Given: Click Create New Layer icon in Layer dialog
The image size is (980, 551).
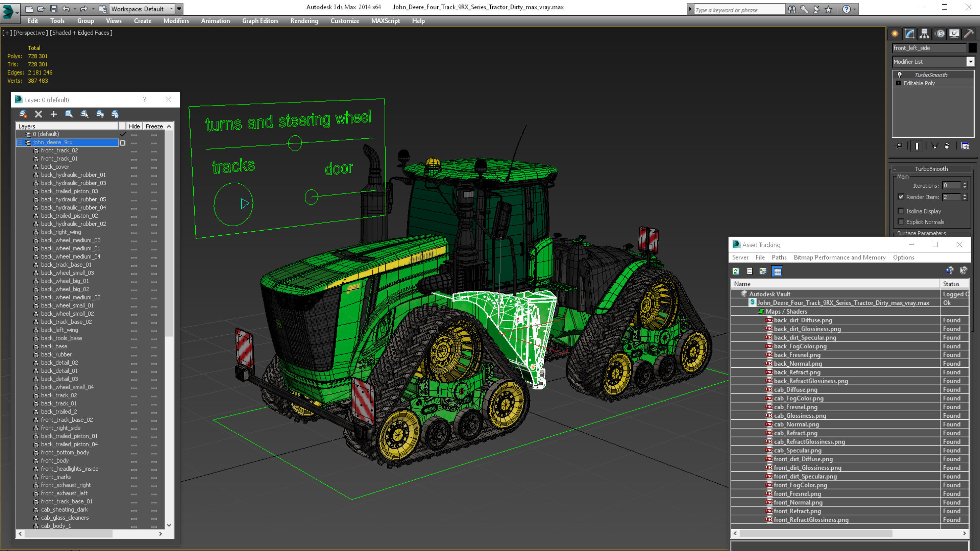Looking at the screenshot, I should (x=23, y=114).
